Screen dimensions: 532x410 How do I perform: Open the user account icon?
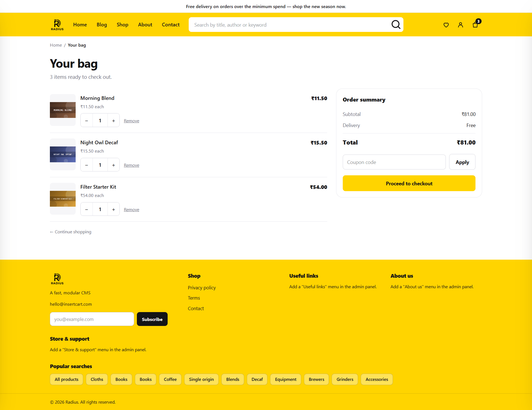(x=461, y=25)
